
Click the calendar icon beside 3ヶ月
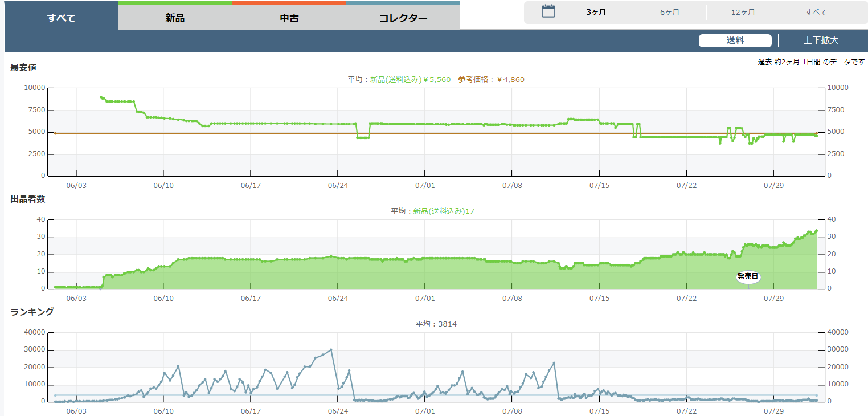click(x=548, y=11)
